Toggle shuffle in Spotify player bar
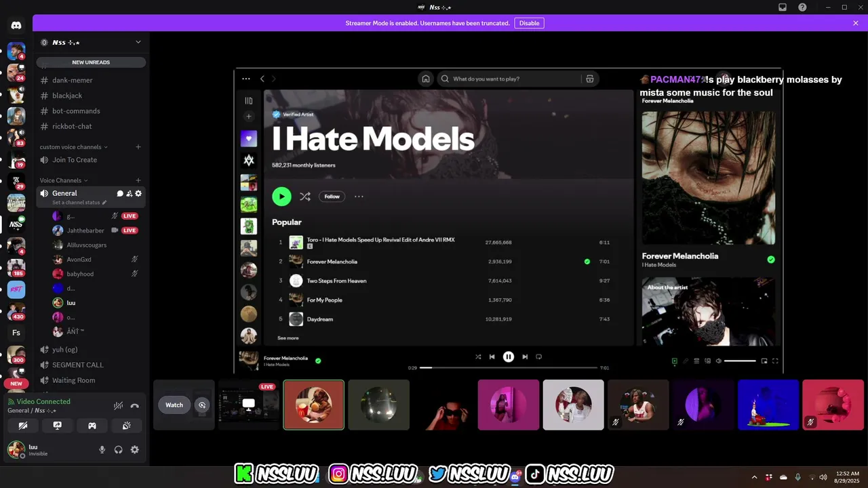The width and height of the screenshot is (868, 488). coord(478,357)
